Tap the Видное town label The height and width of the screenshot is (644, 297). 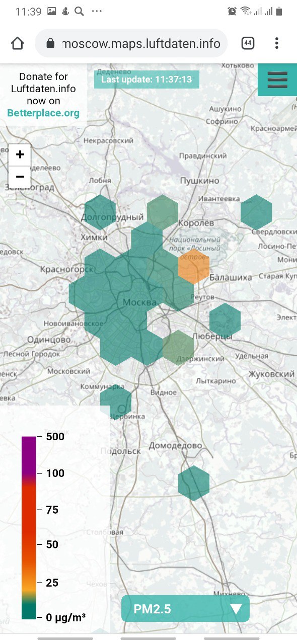(x=164, y=392)
